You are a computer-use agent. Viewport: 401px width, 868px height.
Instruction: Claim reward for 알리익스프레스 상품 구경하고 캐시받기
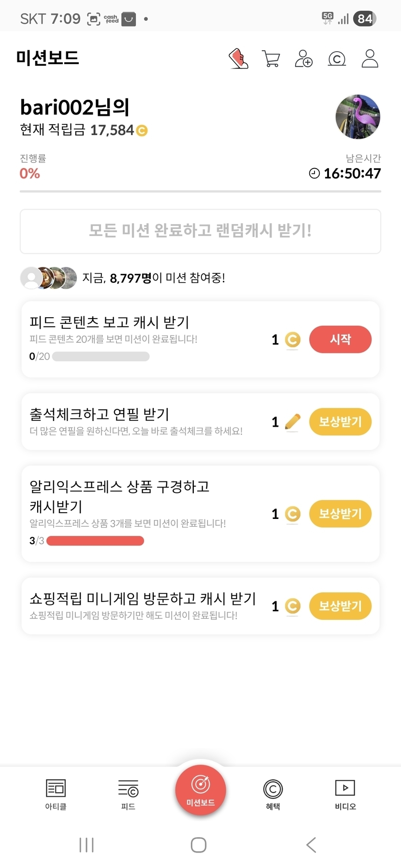click(x=340, y=514)
